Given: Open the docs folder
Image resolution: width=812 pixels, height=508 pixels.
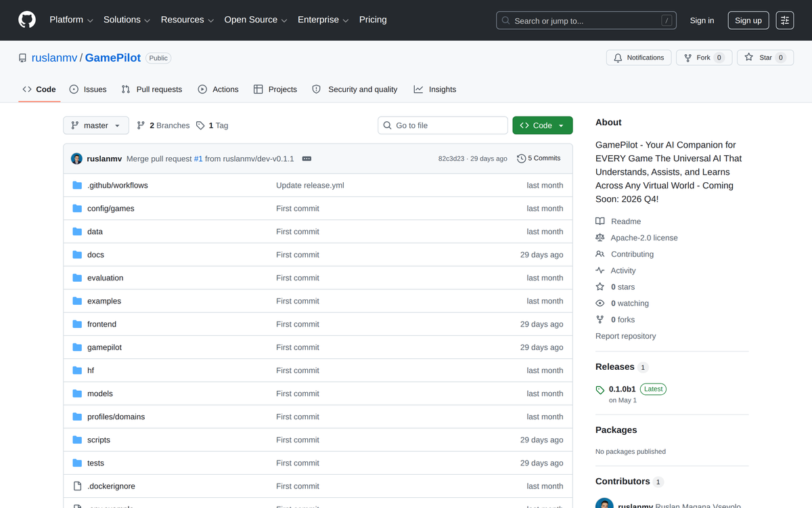Looking at the screenshot, I should click(95, 255).
